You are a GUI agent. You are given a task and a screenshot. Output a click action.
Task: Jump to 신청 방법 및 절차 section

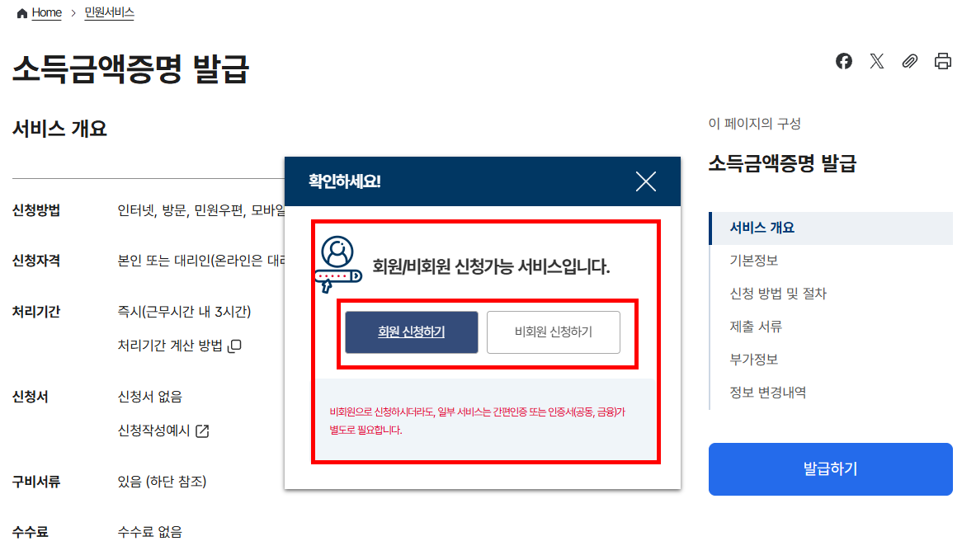tap(778, 293)
